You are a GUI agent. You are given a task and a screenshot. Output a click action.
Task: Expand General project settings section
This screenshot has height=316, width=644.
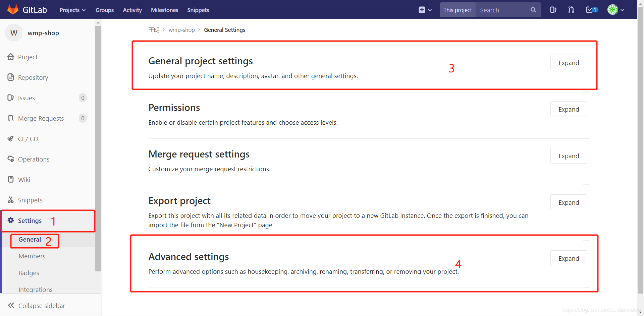point(569,63)
